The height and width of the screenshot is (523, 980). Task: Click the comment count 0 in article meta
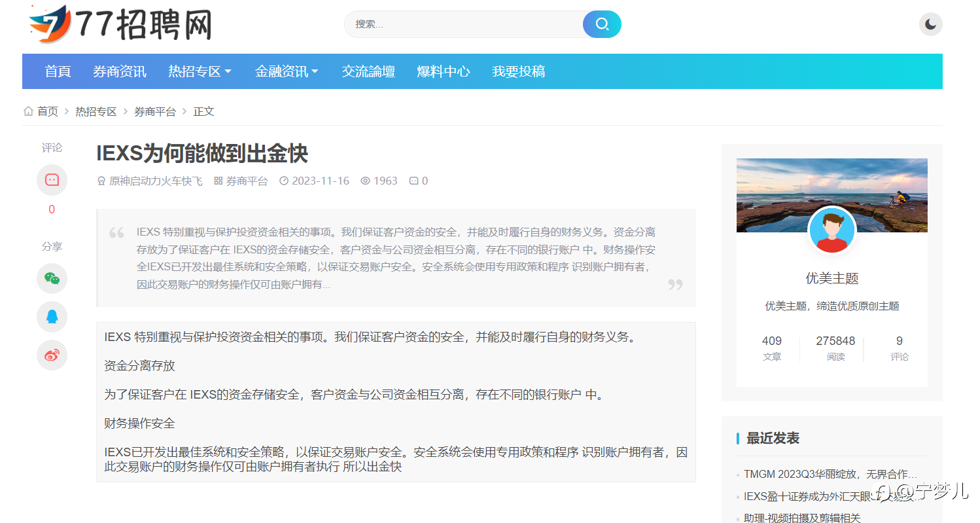tap(419, 181)
